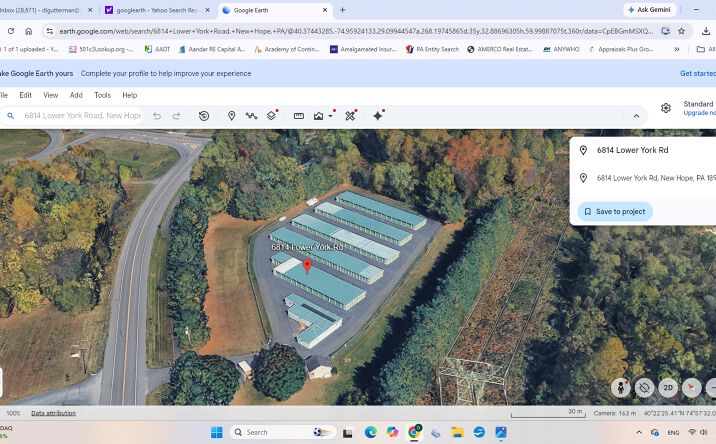
Task: Click the redo arrow in the toolbar
Action: click(176, 116)
